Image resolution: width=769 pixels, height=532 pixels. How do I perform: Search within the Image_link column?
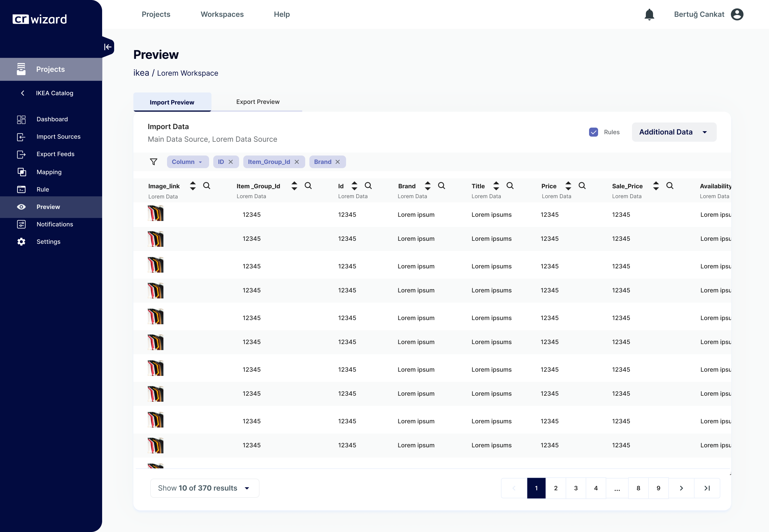click(207, 186)
